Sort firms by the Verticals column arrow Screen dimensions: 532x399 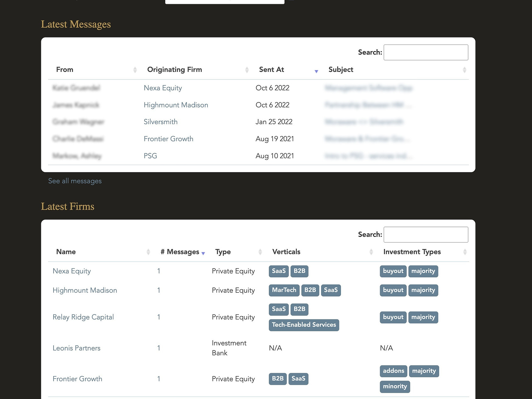pos(371,252)
